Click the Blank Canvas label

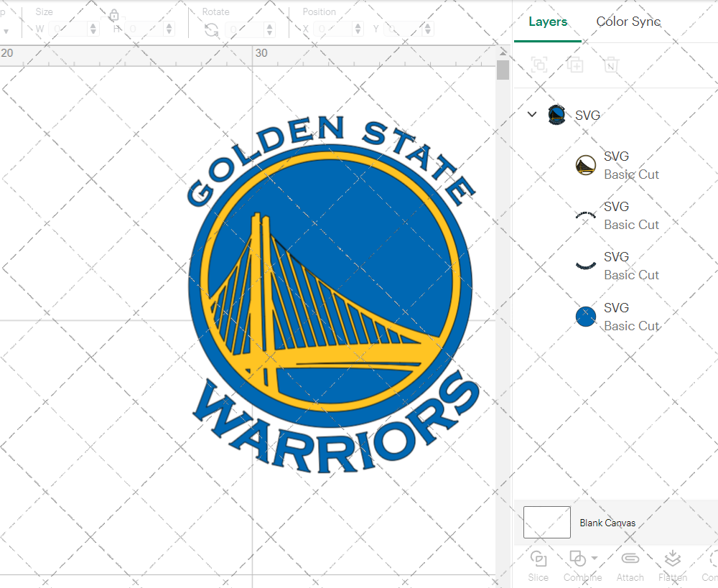(607, 523)
